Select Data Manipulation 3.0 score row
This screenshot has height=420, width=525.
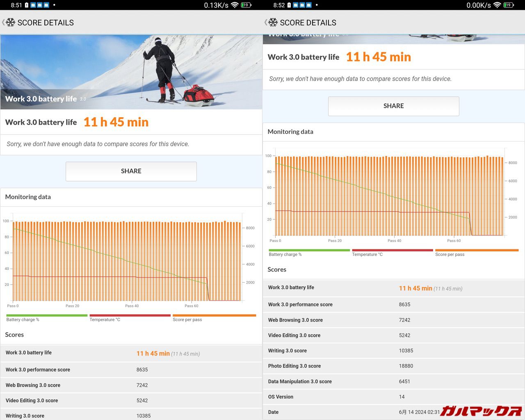point(393,381)
